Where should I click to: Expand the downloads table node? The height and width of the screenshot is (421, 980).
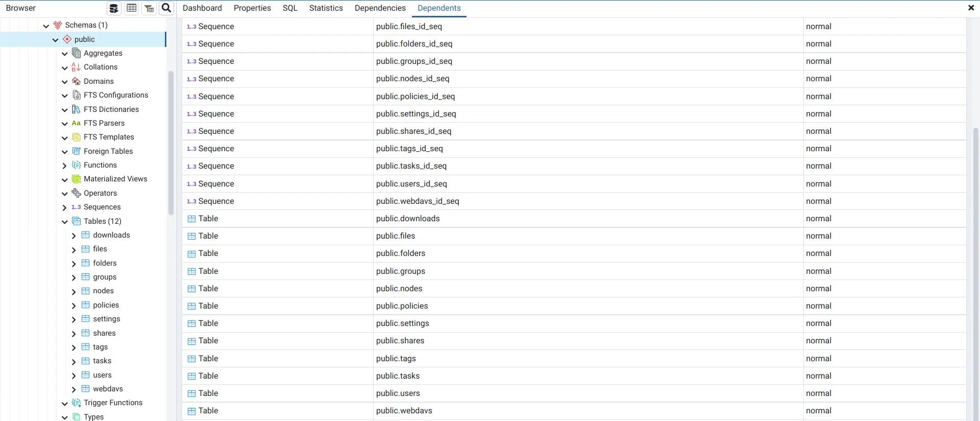pyautogui.click(x=73, y=236)
